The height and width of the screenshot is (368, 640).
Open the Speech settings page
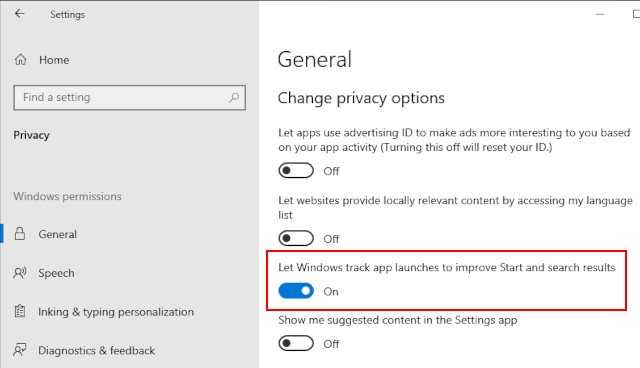point(56,273)
